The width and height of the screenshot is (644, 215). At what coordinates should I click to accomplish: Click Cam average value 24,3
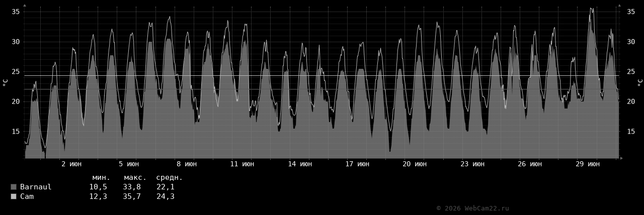tap(166, 196)
